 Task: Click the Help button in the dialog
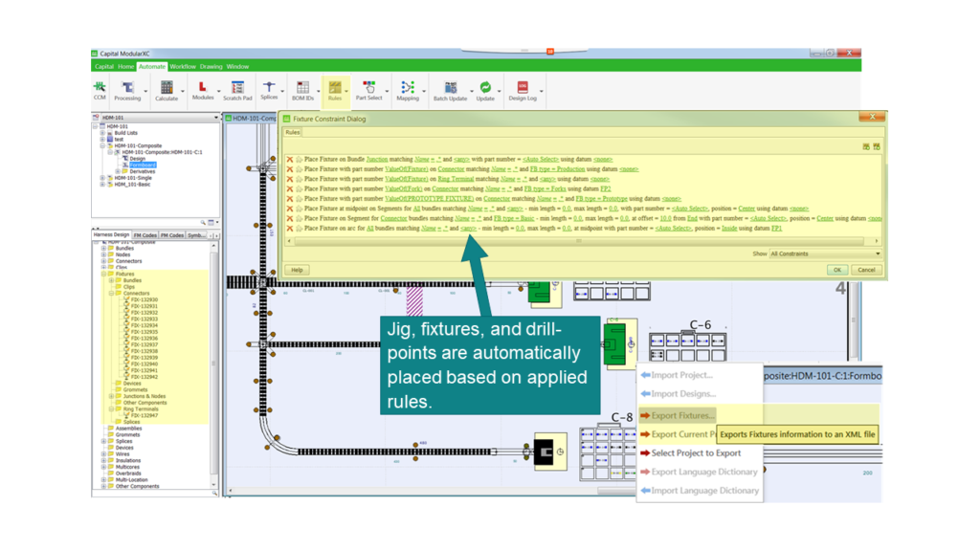[297, 270]
